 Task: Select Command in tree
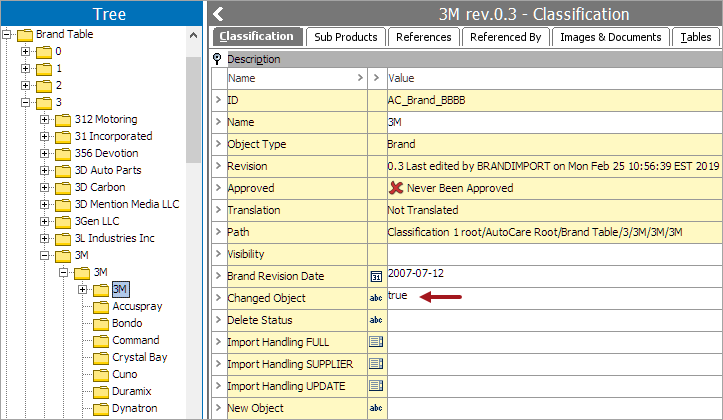[136, 340]
